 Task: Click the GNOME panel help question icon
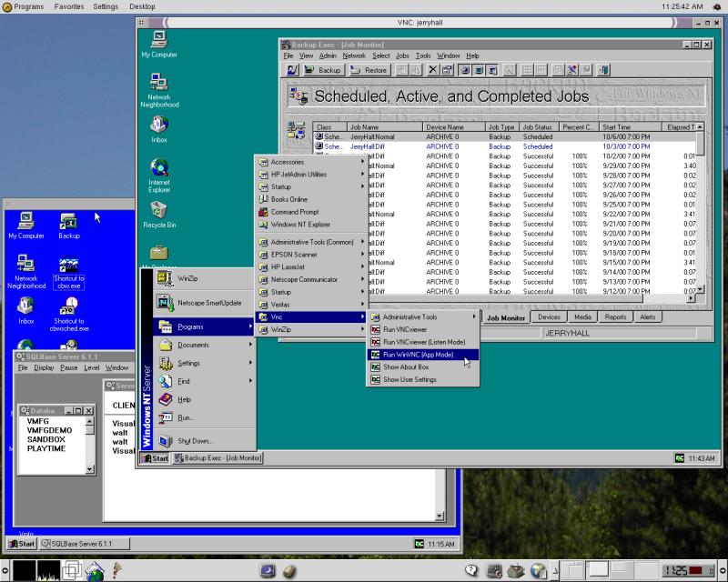[471, 571]
